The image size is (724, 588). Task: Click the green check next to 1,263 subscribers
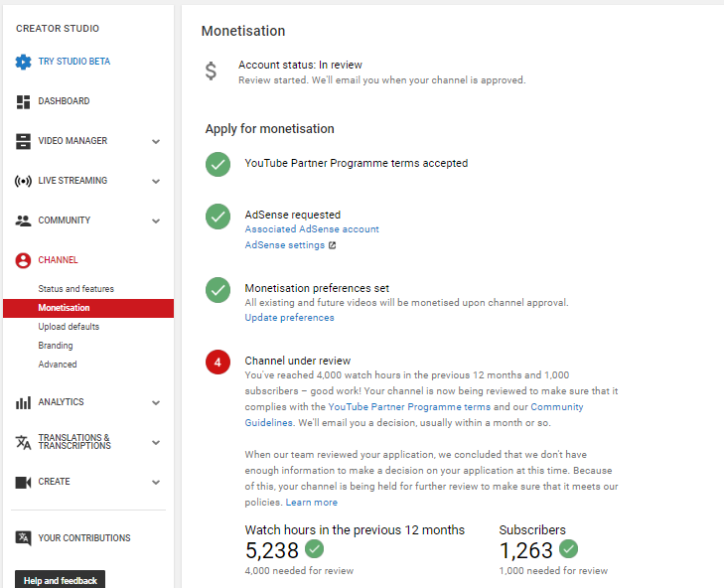tap(568, 548)
